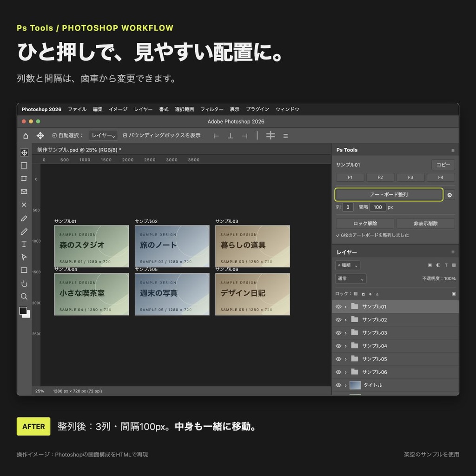Screen dimensions: 476x476
Task: Click the black foreground color swatch
Action: coord(23,310)
